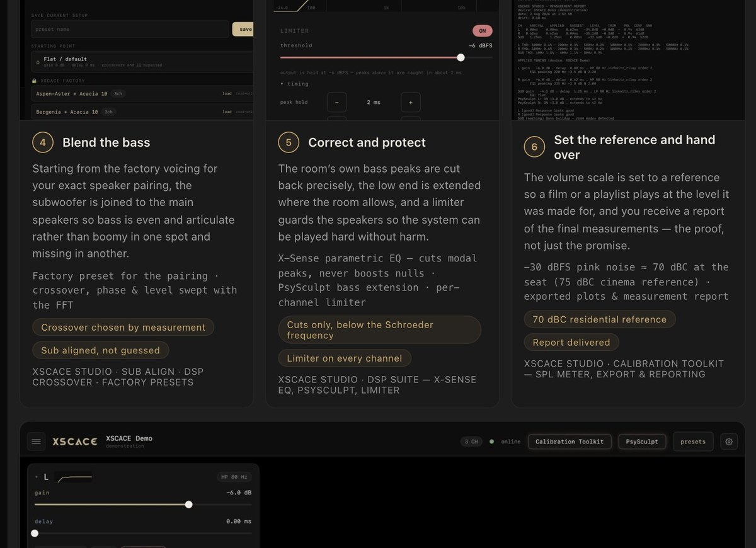Click the 2 ms peak hold value
Image resolution: width=756 pixels, height=548 pixels.
point(374,102)
